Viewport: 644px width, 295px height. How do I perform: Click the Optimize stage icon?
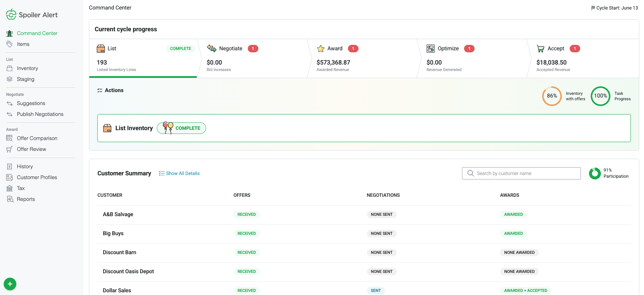point(430,49)
